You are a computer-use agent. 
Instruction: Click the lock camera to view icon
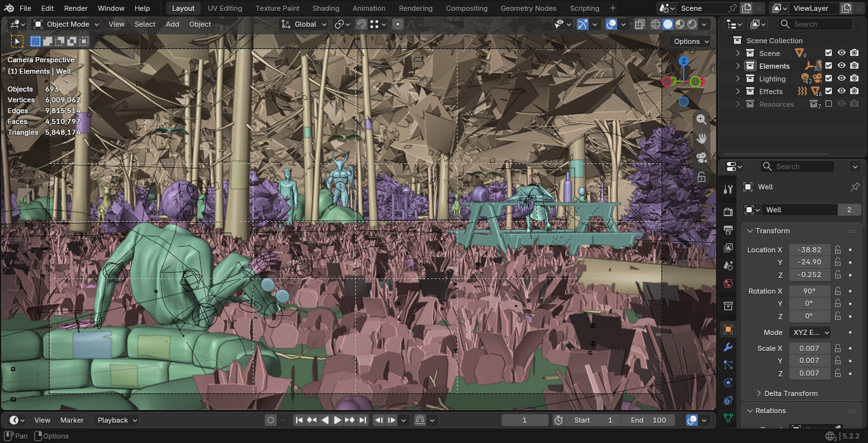click(x=702, y=177)
